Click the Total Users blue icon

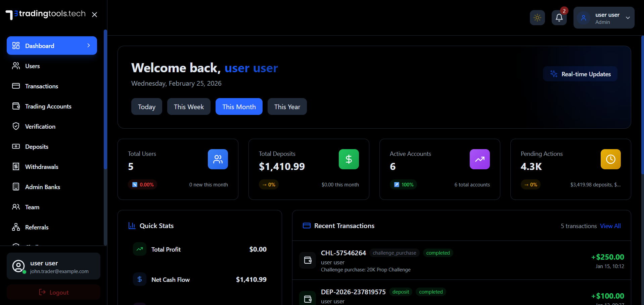pos(218,159)
